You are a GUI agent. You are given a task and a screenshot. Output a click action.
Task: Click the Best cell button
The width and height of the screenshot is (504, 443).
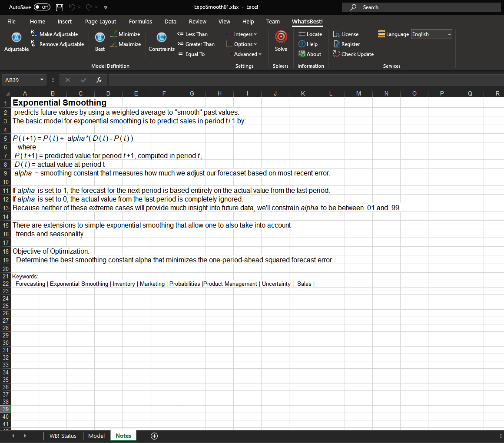[x=99, y=42]
